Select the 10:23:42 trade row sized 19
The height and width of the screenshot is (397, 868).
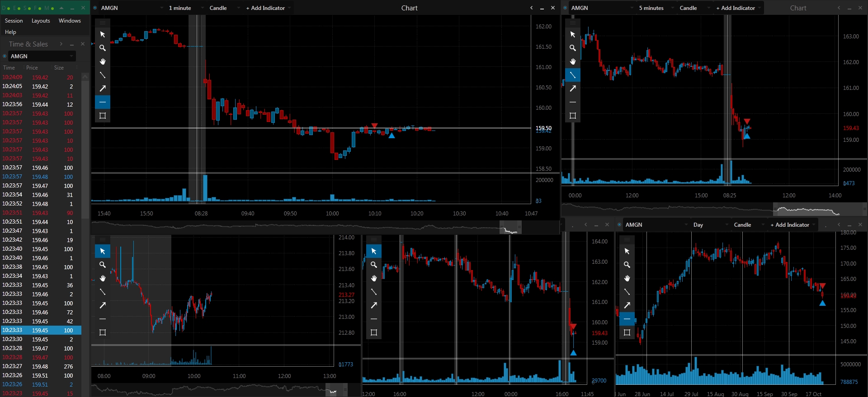pos(41,240)
